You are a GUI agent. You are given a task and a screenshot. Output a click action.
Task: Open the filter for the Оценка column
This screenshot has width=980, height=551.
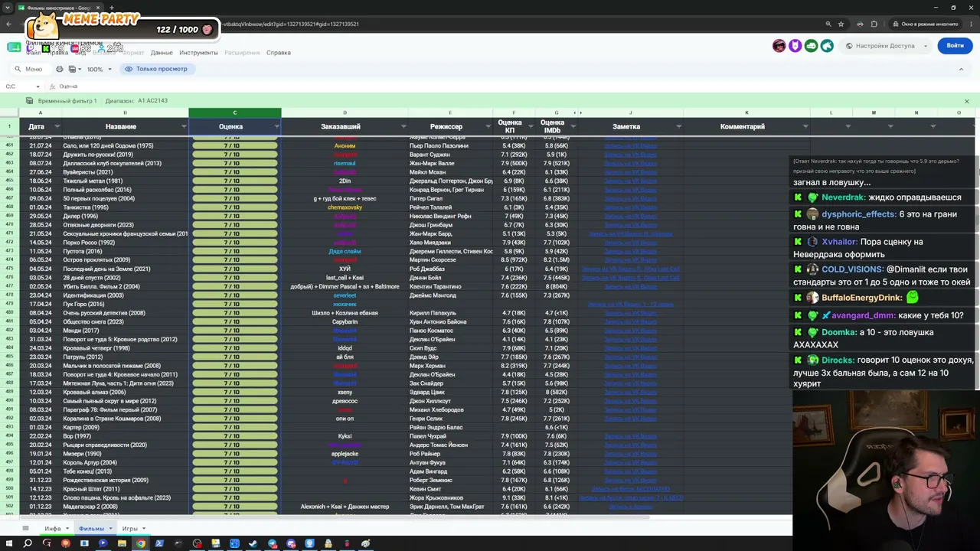click(276, 126)
